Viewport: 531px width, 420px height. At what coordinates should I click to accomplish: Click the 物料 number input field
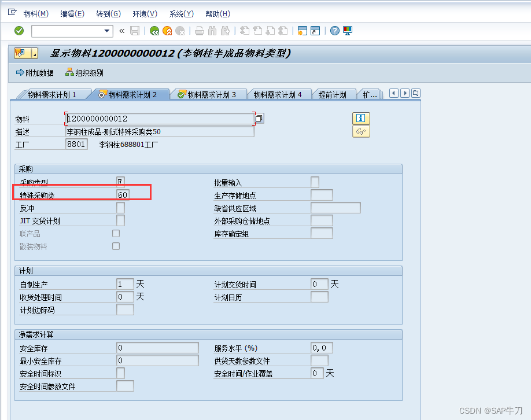coord(160,119)
